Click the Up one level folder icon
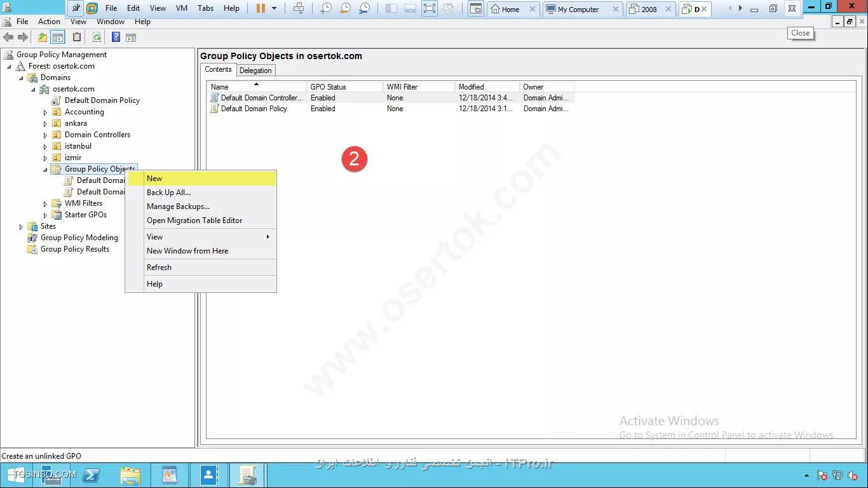This screenshot has width=868, height=488. click(x=43, y=37)
